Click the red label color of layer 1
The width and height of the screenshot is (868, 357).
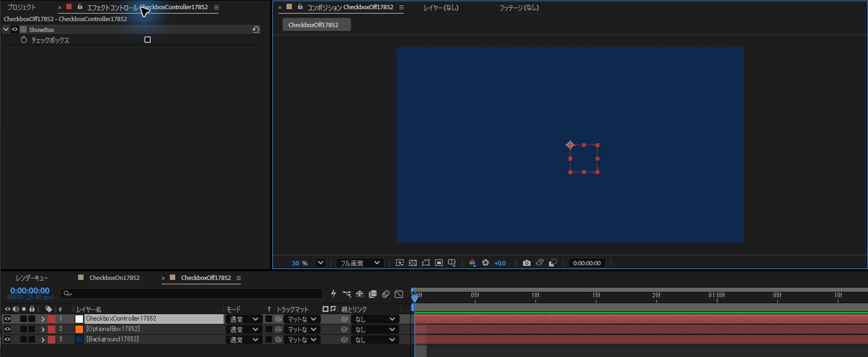(x=52, y=319)
